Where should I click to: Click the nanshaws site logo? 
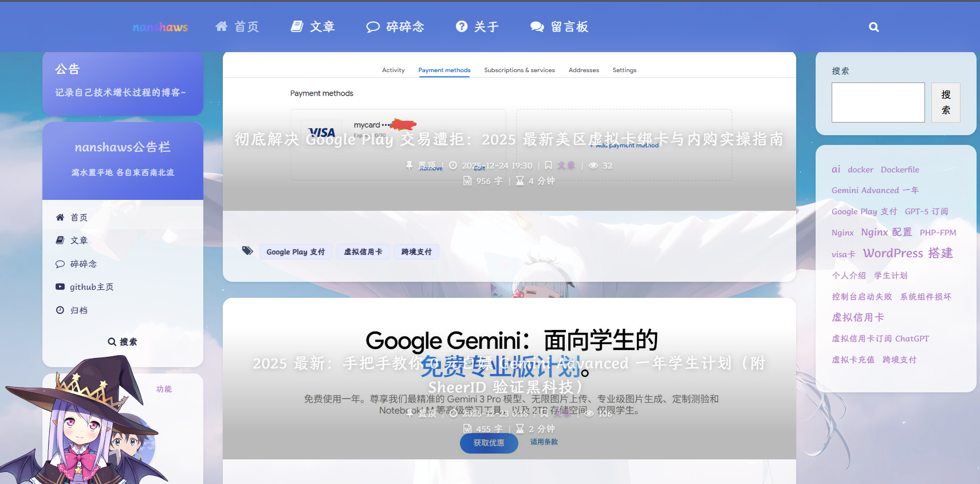[x=160, y=27]
